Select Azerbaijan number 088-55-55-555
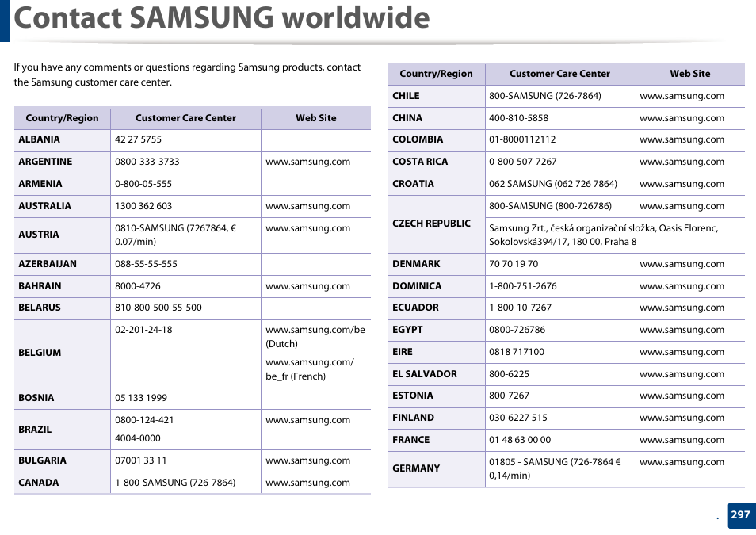 click(146, 264)
